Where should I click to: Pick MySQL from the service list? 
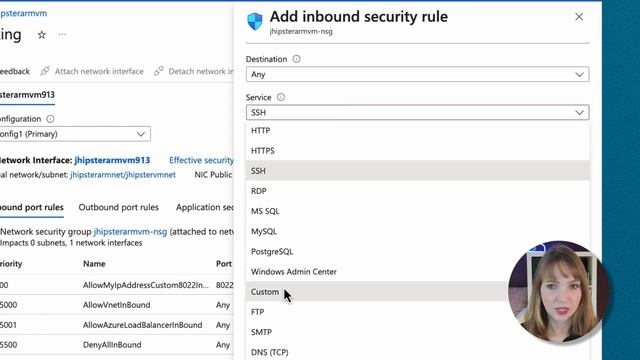(417, 231)
